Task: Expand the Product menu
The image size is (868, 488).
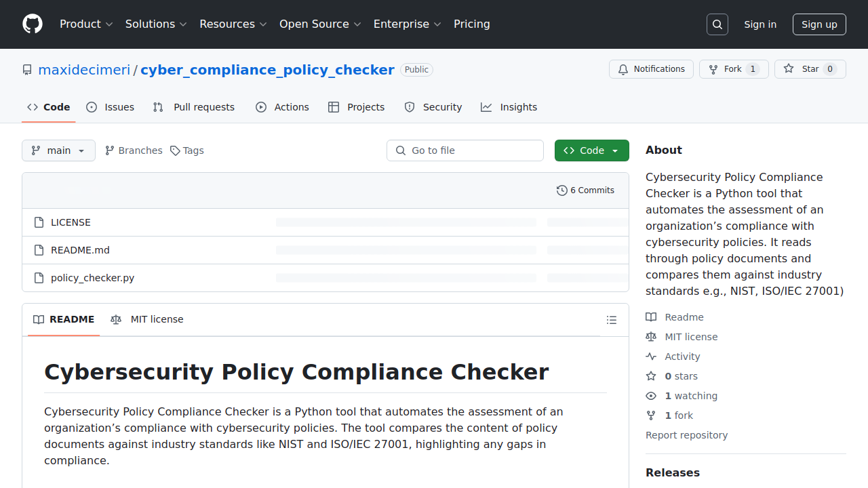Action: pos(86,24)
